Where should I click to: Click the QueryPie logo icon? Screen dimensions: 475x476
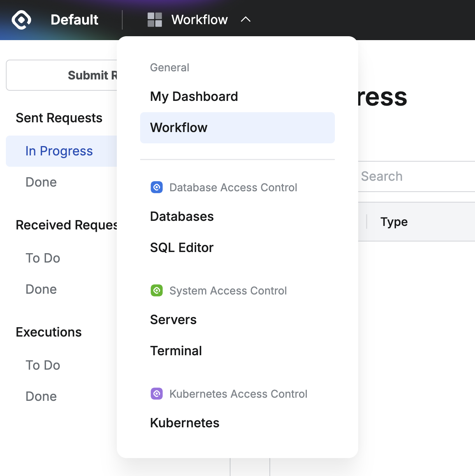[21, 20]
